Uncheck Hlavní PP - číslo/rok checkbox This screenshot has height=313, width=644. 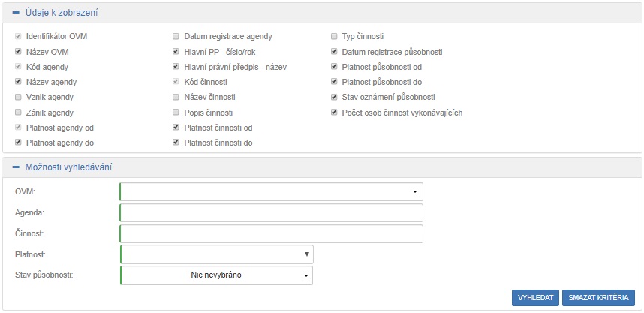176,52
